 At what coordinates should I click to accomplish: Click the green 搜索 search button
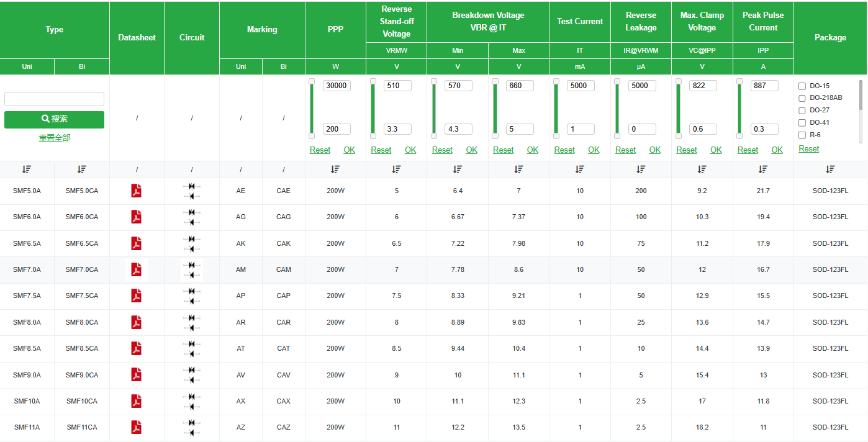pos(54,120)
